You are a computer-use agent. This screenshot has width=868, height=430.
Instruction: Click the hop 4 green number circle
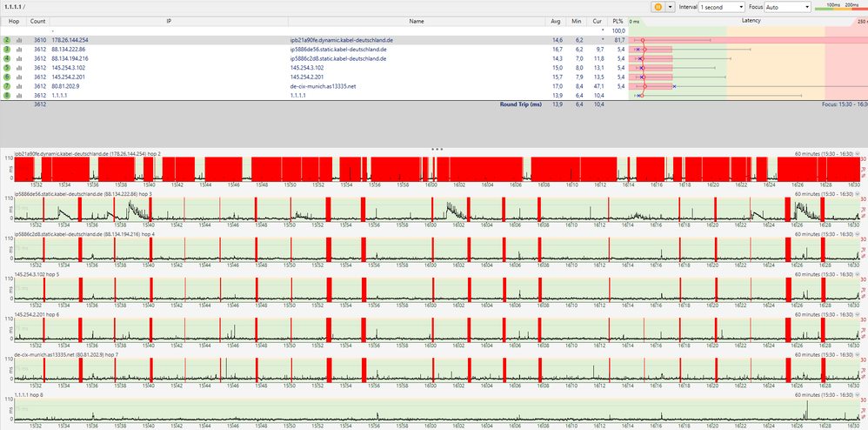point(7,58)
